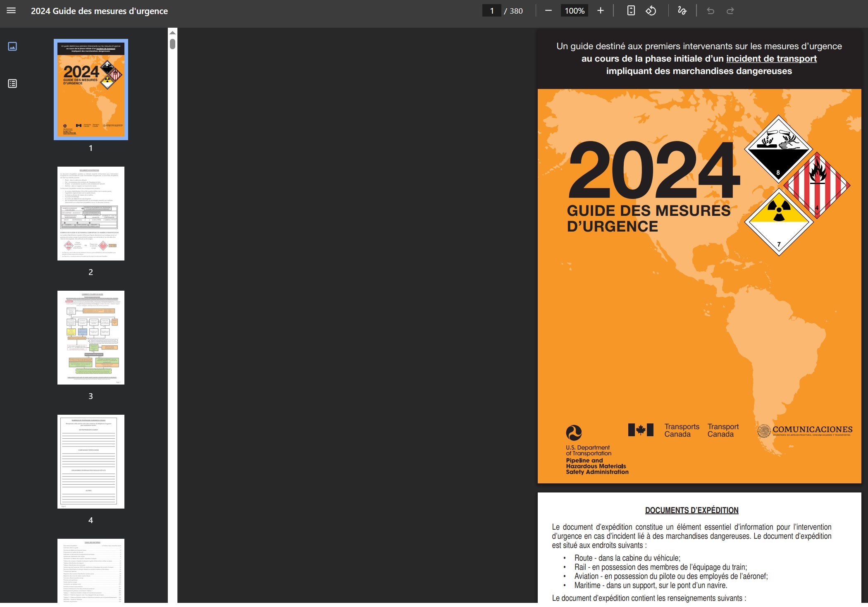Toggle the sidebar with hamburger menu icon
The image size is (868, 607).
pyautogui.click(x=11, y=11)
